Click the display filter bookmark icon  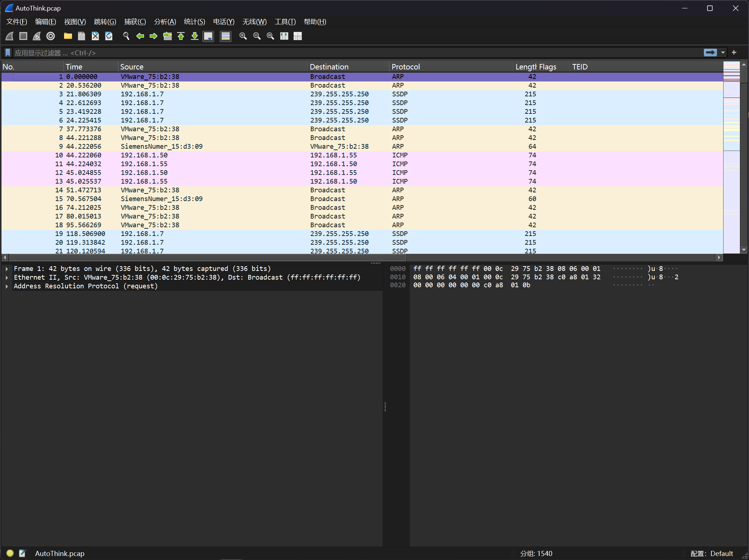[8, 53]
